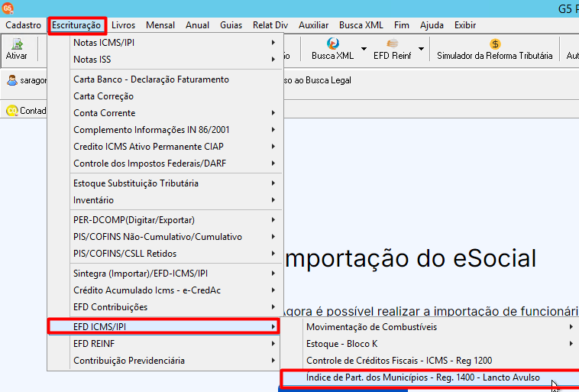579x392 pixels.
Task: Expand Estoque Substituição Tributária submenu
Action: pos(165,183)
